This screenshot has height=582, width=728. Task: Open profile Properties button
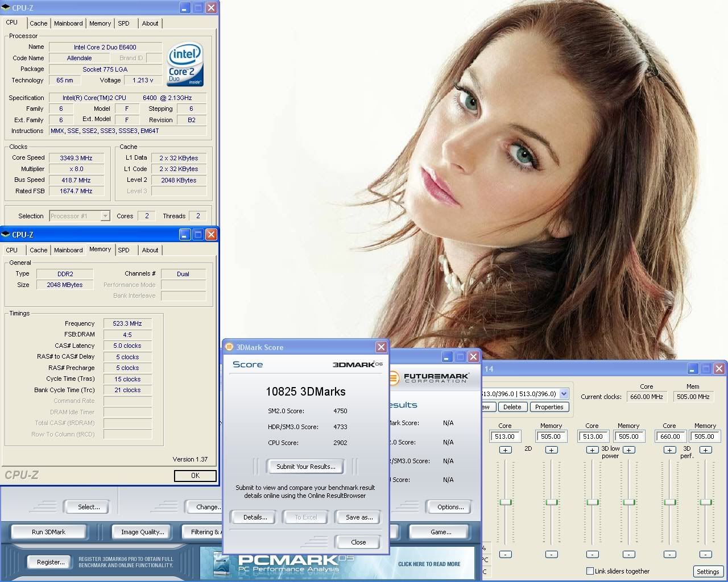click(x=549, y=407)
